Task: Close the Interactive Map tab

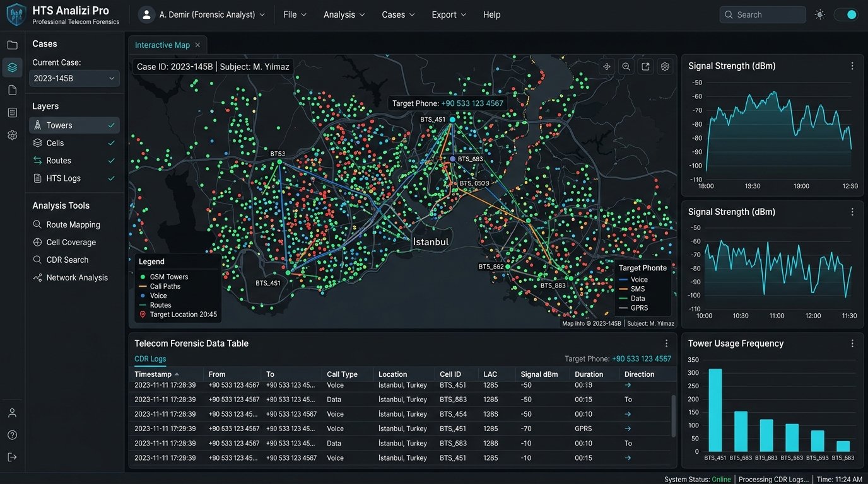Action: coord(197,45)
